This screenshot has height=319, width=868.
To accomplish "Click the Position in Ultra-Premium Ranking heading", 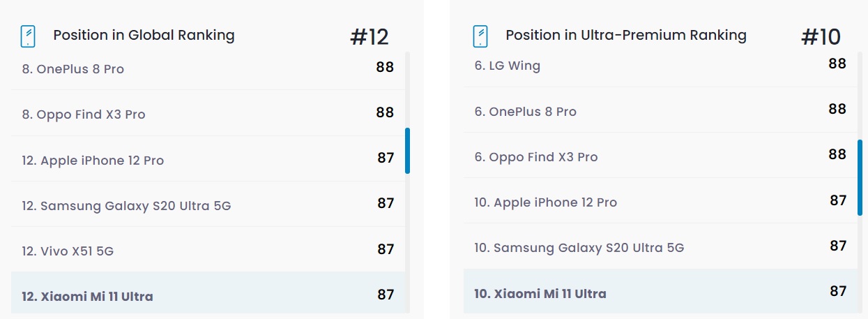I will [626, 35].
